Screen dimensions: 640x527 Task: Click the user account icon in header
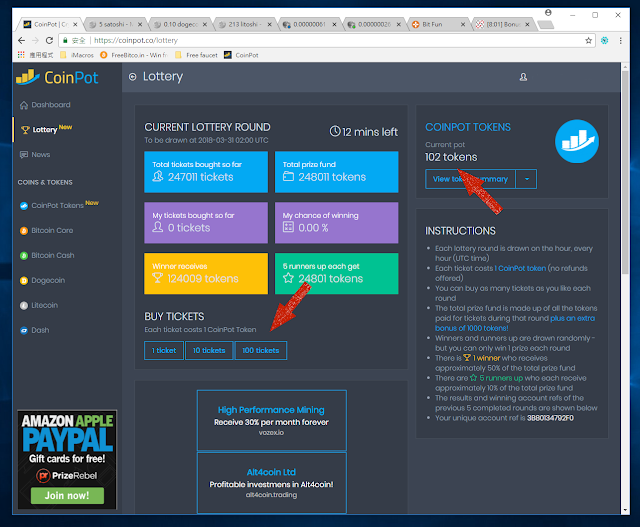pyautogui.click(x=523, y=77)
